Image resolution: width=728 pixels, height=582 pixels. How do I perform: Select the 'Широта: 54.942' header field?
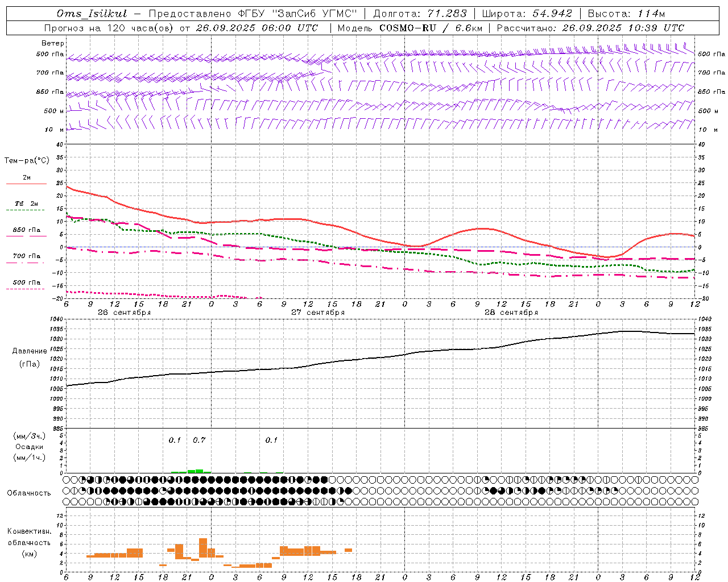click(x=527, y=14)
